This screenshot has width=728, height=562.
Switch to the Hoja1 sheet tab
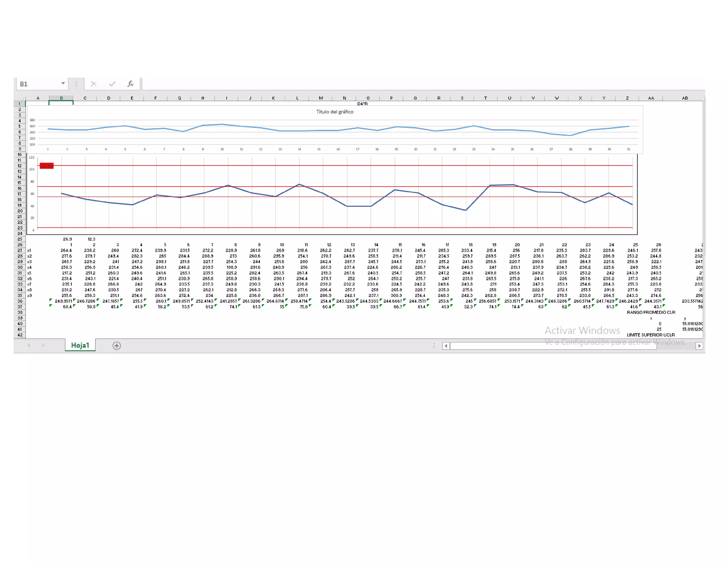click(80, 345)
